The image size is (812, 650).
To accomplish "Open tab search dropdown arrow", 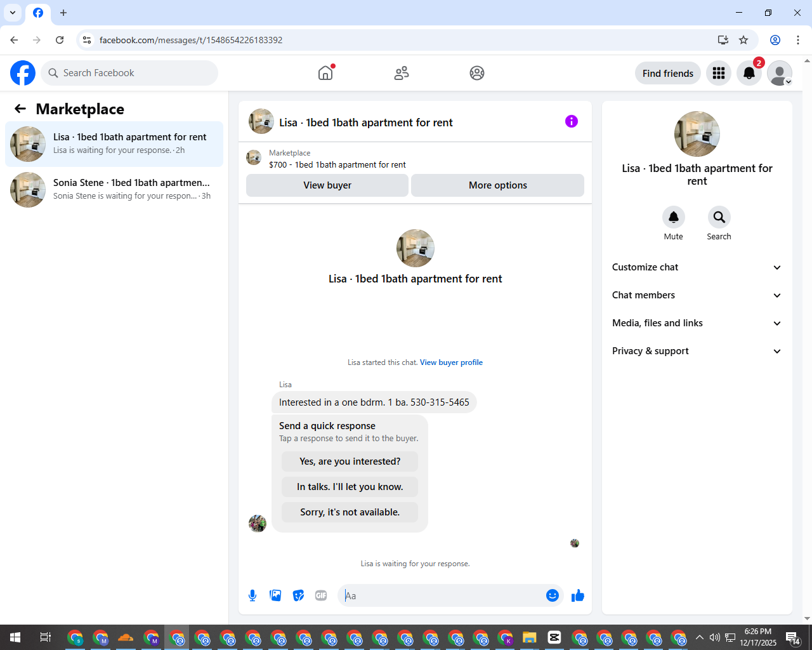I will click(x=13, y=13).
